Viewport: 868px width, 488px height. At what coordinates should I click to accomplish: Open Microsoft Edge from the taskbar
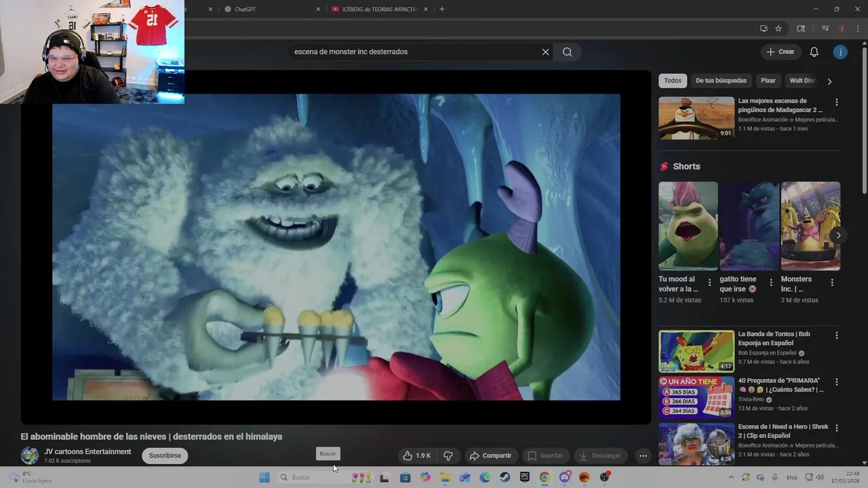(485, 477)
